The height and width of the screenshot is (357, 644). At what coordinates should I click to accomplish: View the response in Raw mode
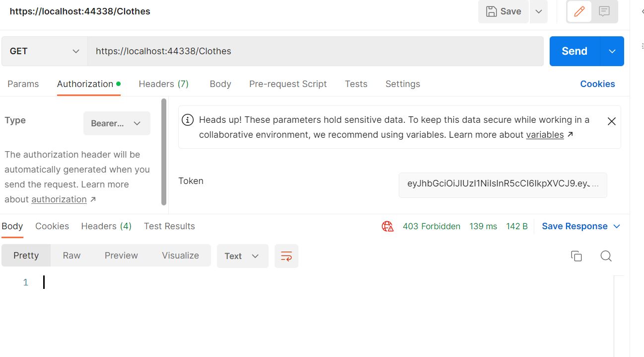click(71, 256)
